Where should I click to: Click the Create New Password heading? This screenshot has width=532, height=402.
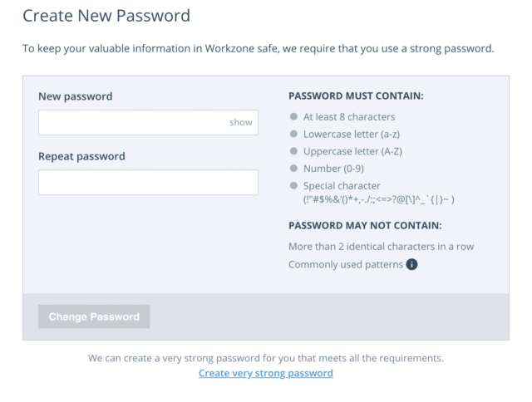[x=106, y=16]
